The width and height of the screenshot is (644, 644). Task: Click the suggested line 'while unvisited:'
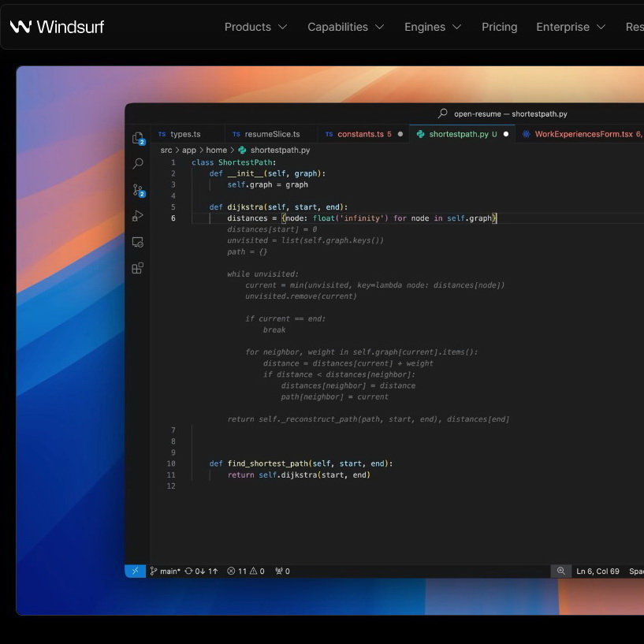coord(262,274)
